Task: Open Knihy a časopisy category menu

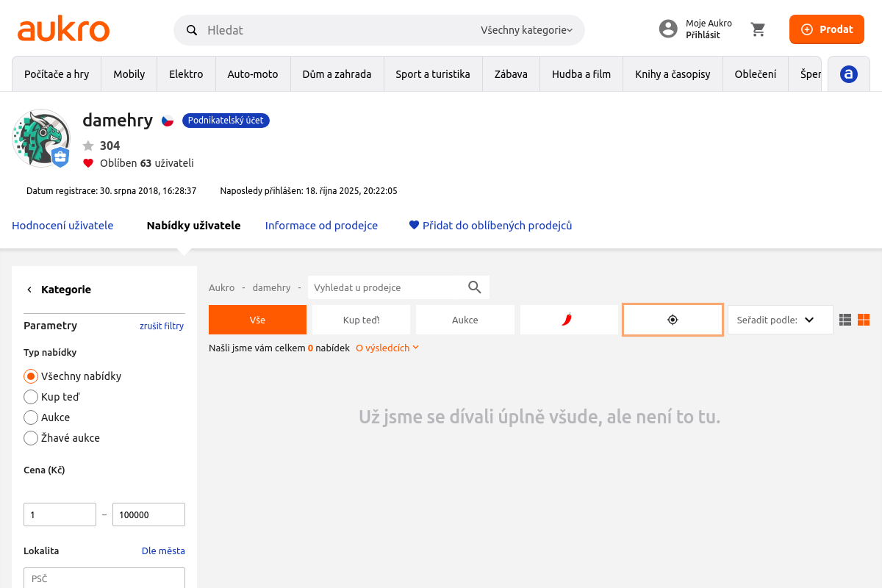Action: point(673,74)
